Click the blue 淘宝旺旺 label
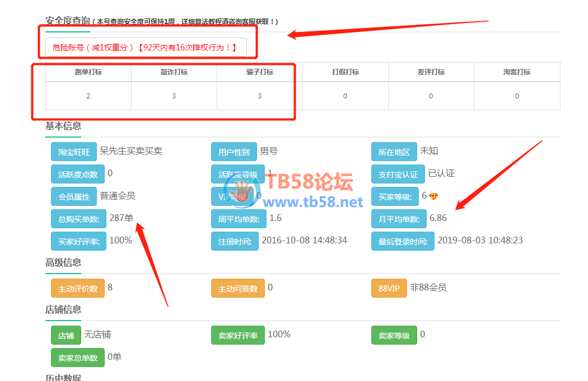This screenshot has width=588, height=381. pyautogui.click(x=73, y=152)
